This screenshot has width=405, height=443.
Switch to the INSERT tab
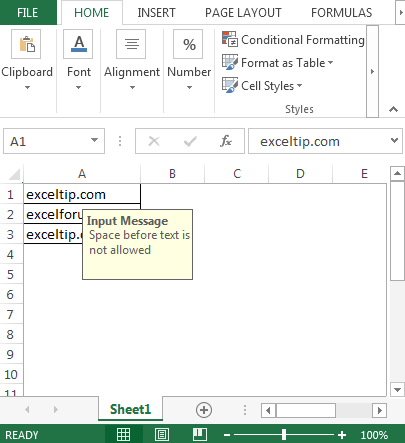156,13
